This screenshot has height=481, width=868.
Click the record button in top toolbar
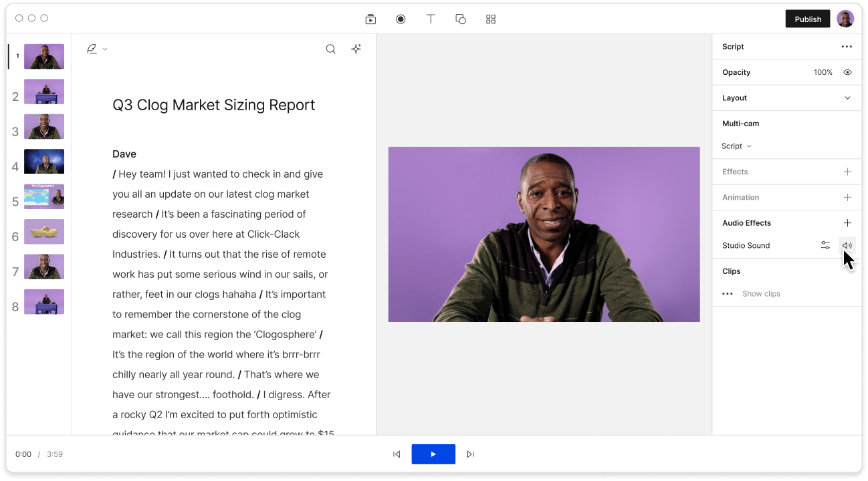(401, 19)
